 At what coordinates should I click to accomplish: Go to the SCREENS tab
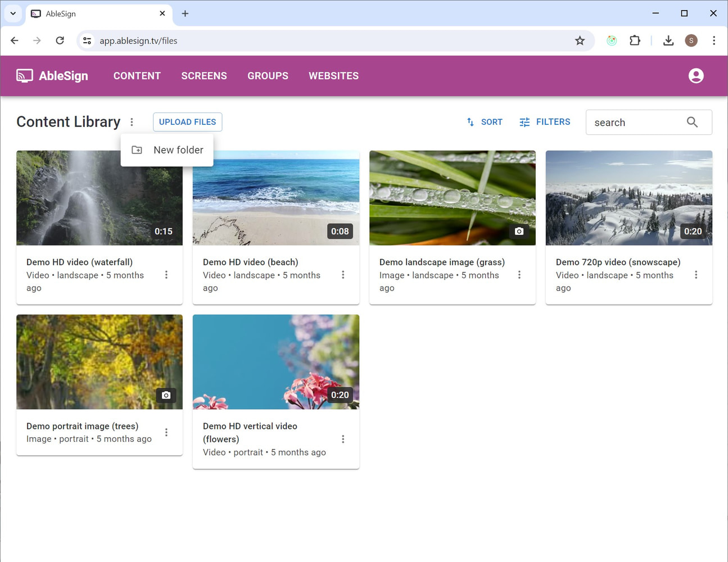pyautogui.click(x=204, y=76)
